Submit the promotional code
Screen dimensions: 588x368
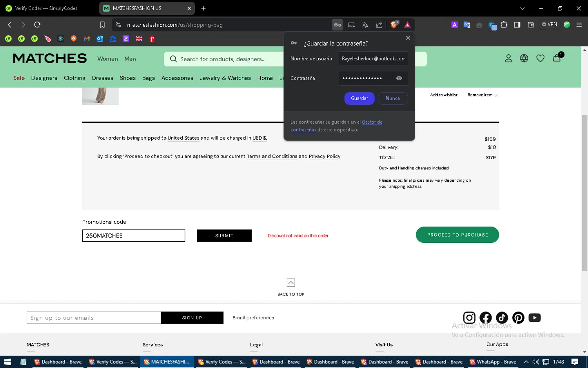click(224, 236)
